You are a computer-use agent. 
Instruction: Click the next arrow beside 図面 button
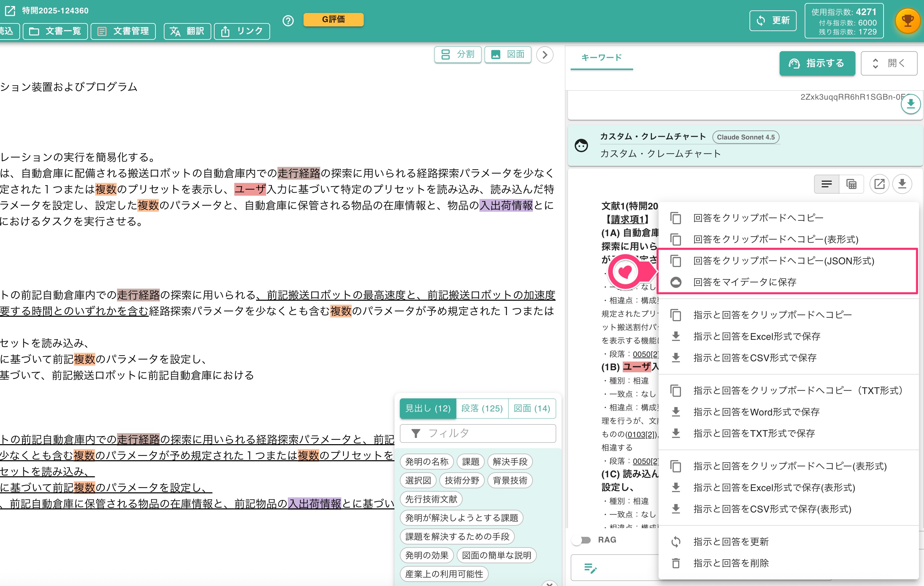click(545, 55)
